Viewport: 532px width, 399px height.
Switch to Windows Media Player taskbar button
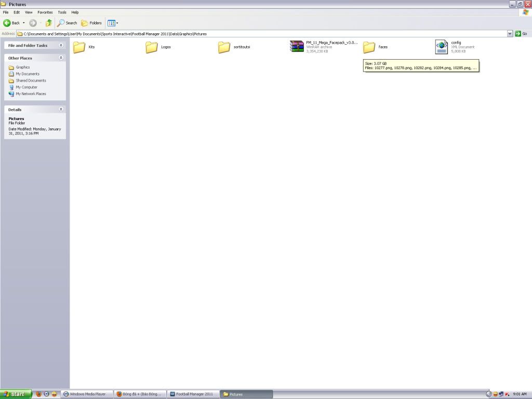click(x=87, y=394)
